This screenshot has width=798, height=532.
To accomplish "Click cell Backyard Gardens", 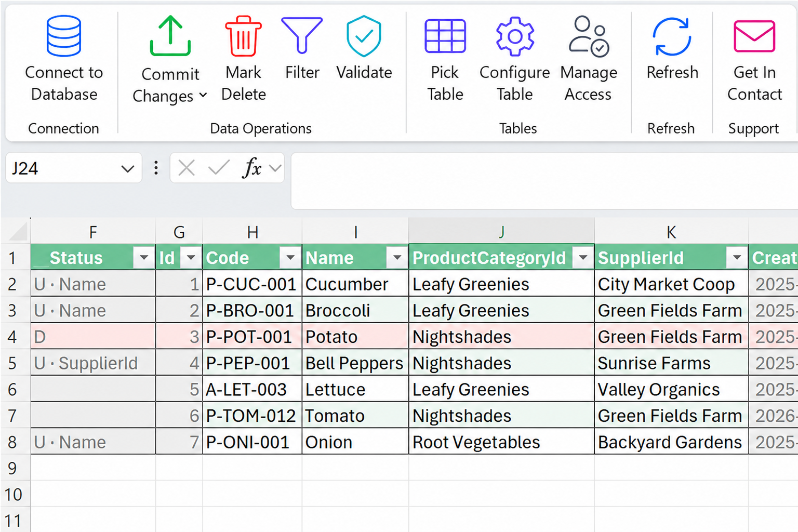I will click(x=671, y=442).
